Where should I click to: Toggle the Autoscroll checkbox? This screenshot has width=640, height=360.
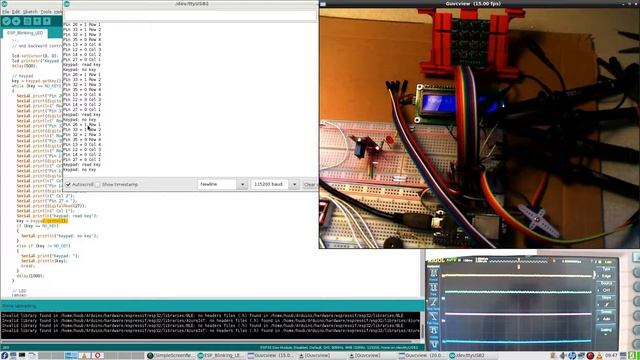click(69, 184)
